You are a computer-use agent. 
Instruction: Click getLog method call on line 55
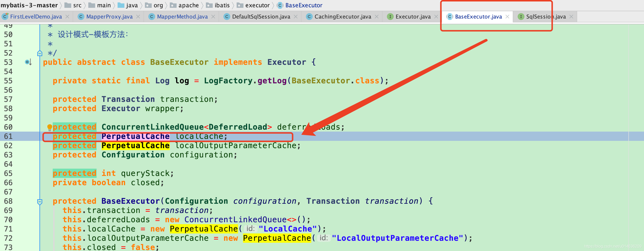[272, 81]
